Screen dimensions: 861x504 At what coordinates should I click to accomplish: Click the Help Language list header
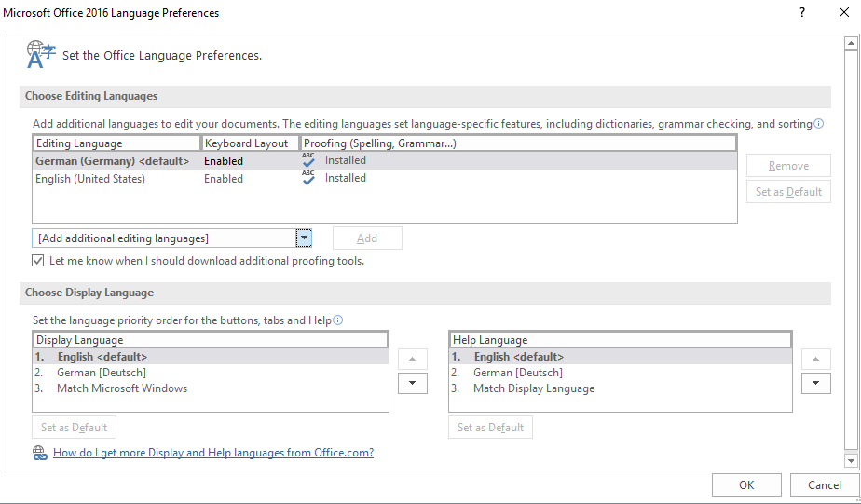(x=621, y=340)
